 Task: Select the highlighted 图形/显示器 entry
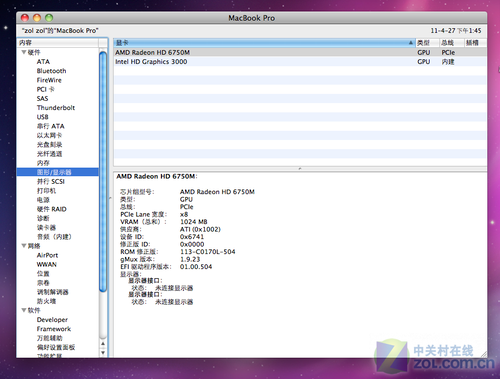pyautogui.click(x=58, y=172)
